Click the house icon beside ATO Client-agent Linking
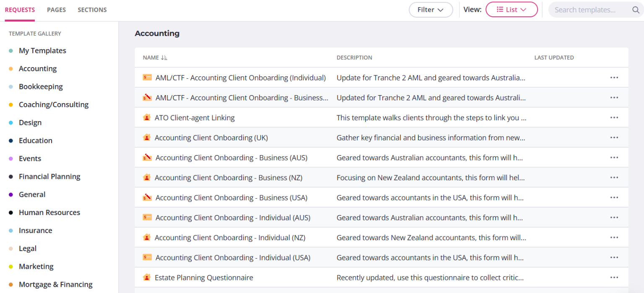 coord(146,118)
